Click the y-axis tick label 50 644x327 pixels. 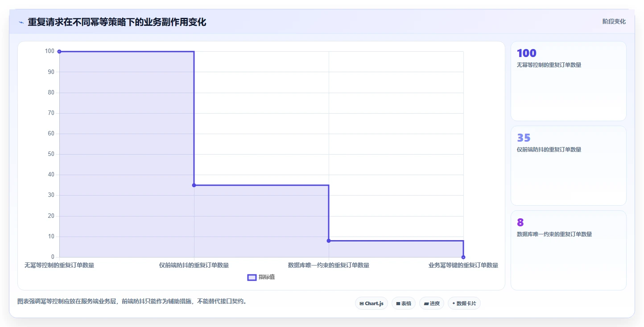[51, 154]
